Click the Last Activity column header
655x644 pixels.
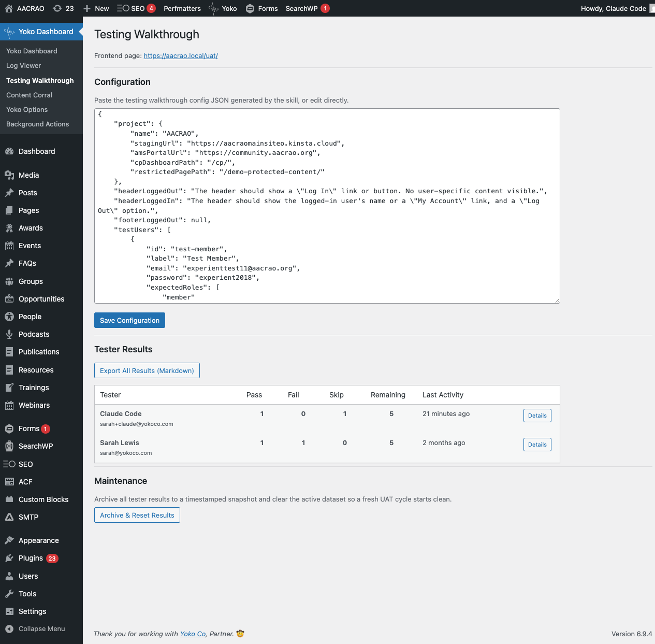[x=443, y=395]
